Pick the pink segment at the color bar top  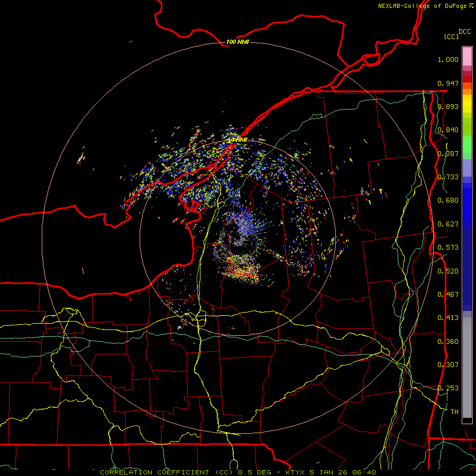click(467, 56)
